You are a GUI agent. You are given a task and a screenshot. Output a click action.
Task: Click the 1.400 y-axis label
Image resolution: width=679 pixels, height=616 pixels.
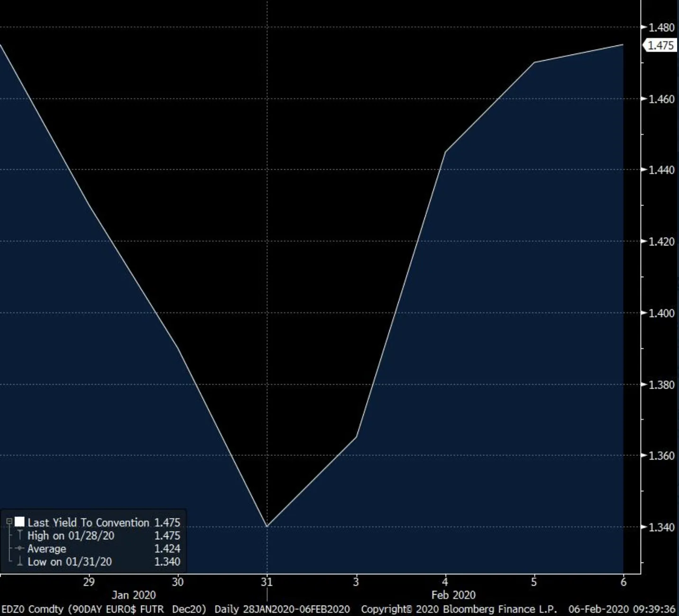661,313
